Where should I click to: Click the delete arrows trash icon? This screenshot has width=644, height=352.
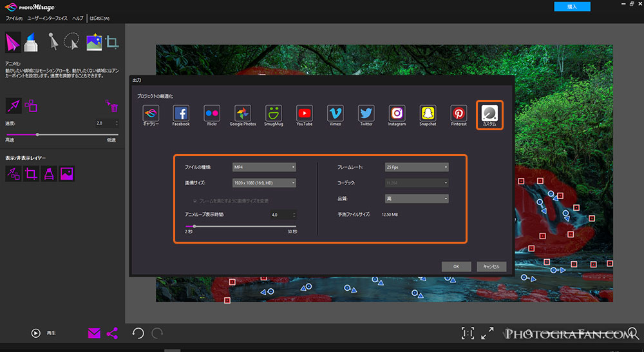(x=112, y=106)
